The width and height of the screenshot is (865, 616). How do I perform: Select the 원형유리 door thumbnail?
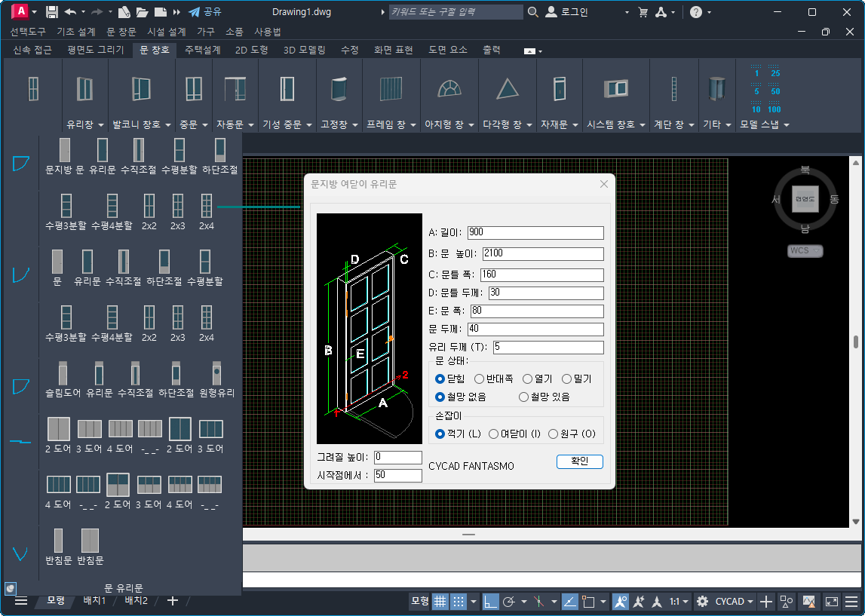tap(216, 373)
